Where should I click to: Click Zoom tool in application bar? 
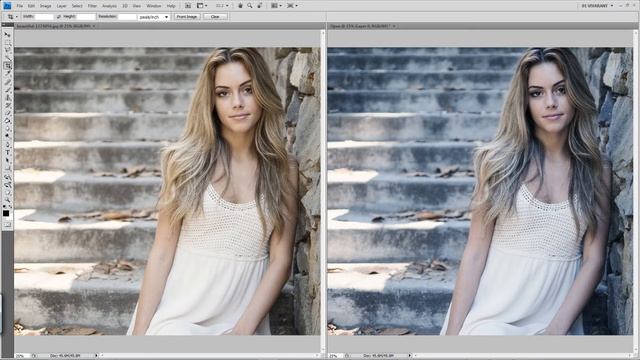coord(249,6)
